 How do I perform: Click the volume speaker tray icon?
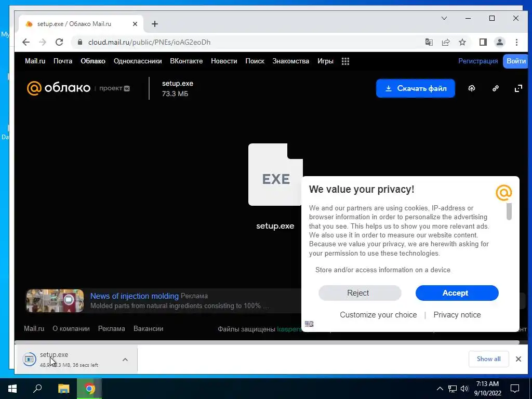[464, 389]
